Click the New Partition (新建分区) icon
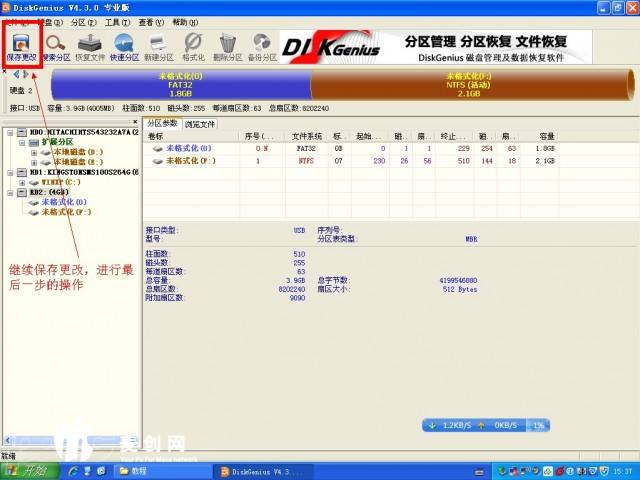This screenshot has height=480, width=640. pyautogui.click(x=159, y=45)
